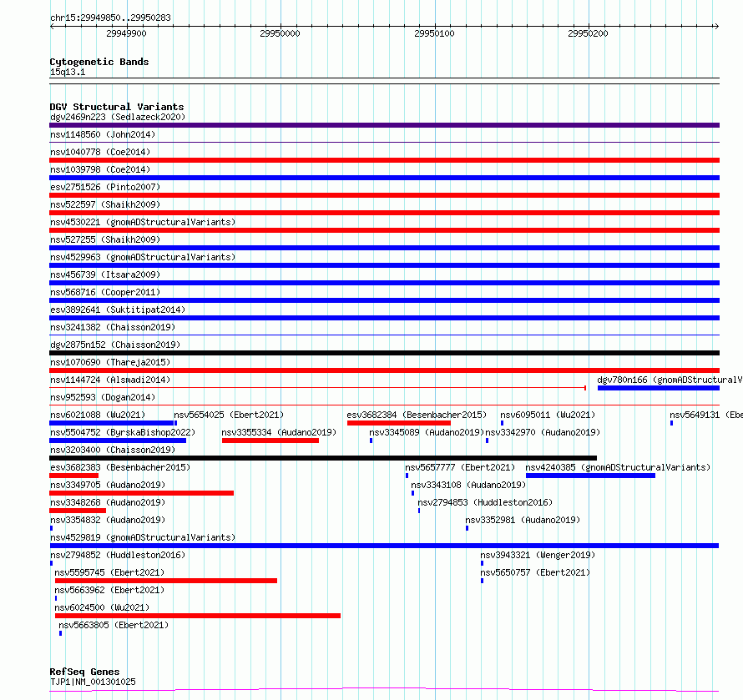Open the nsv3203400 (Chaisson2019) label
The image size is (743, 700).
click(x=113, y=450)
